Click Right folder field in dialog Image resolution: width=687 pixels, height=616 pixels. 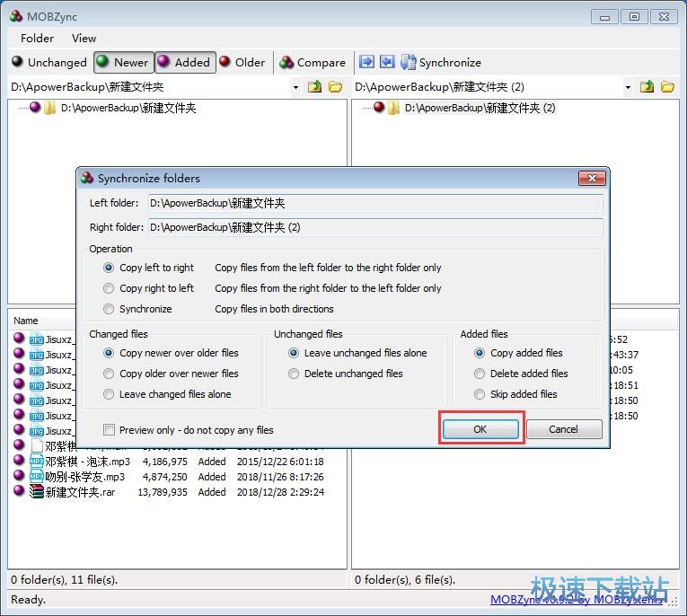pos(375,227)
